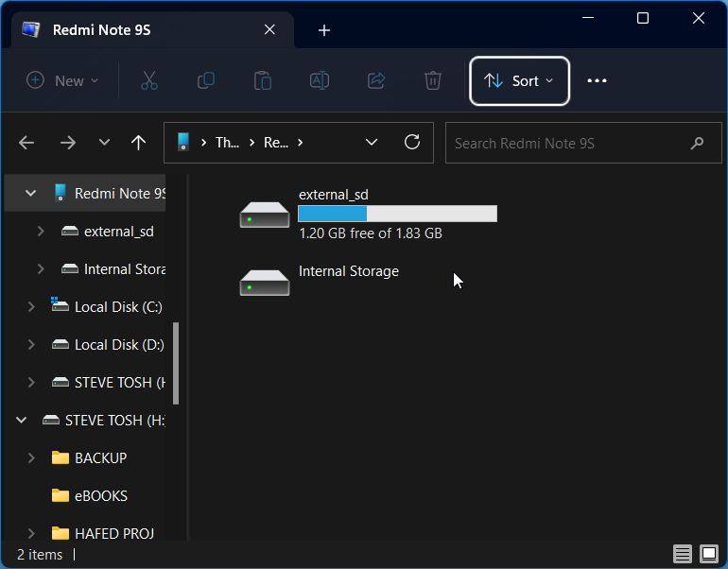Click the external_sd storage usage bar

(x=397, y=214)
